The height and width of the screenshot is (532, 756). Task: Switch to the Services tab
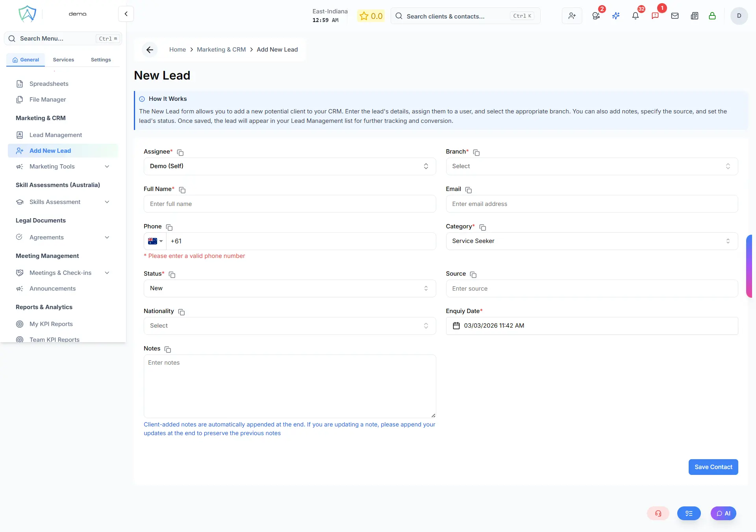[63, 60]
